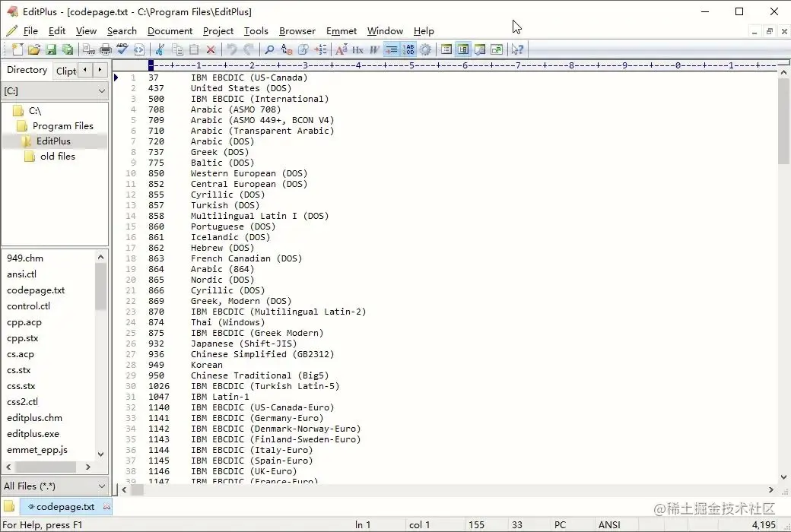Open the View menu

coord(86,30)
